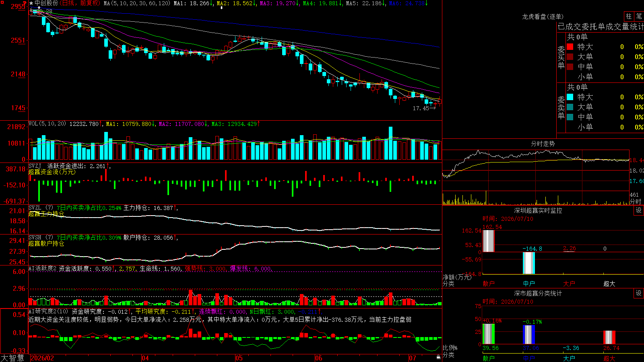Click the dark red 中单 buy-order swatch
The height and width of the screenshot is (362, 644).
[570, 67]
